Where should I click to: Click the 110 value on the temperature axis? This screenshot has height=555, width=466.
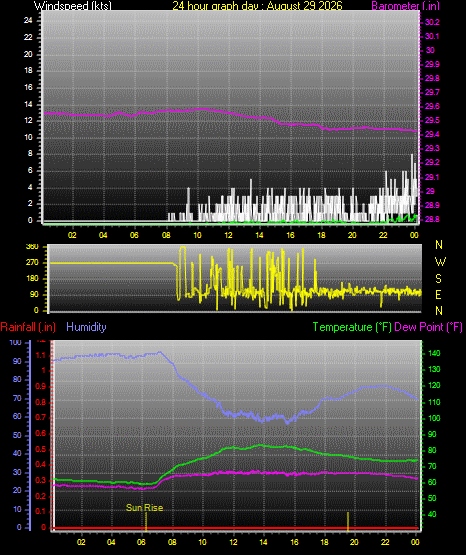(x=434, y=402)
